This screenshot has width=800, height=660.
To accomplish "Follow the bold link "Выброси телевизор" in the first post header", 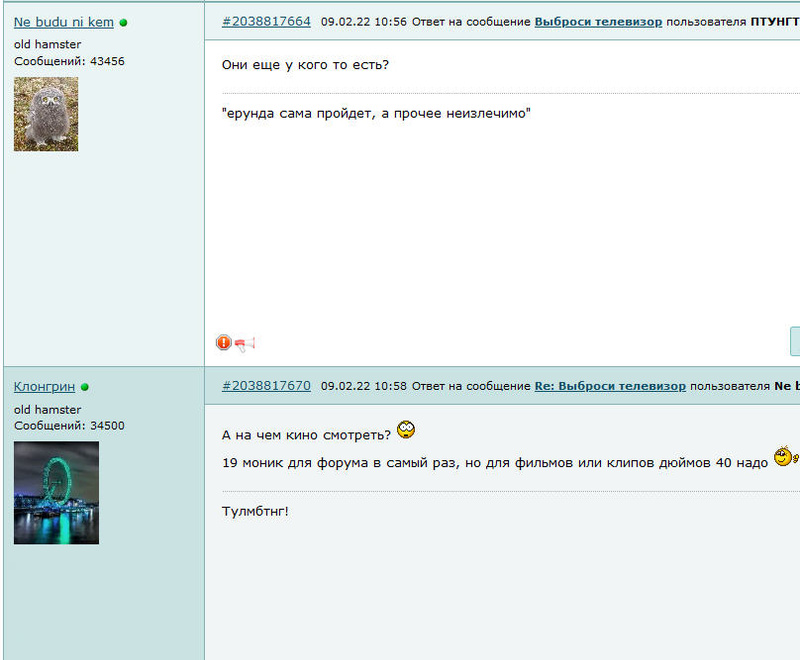I will click(598, 22).
